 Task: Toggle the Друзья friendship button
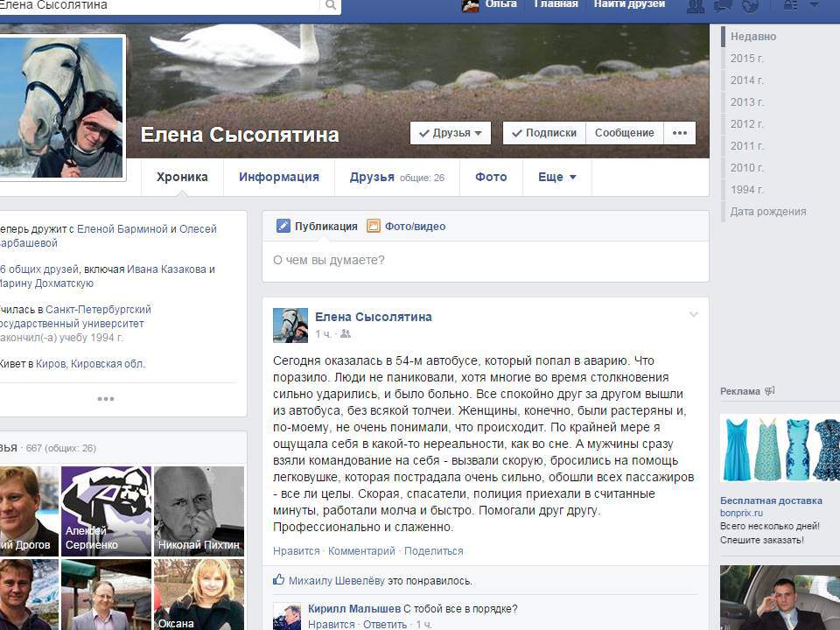click(451, 133)
